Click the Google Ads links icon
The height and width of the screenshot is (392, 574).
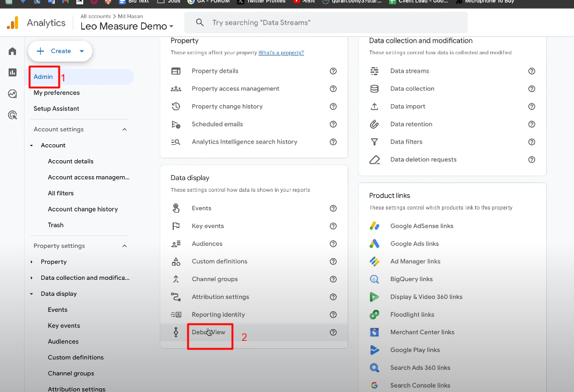click(x=374, y=244)
